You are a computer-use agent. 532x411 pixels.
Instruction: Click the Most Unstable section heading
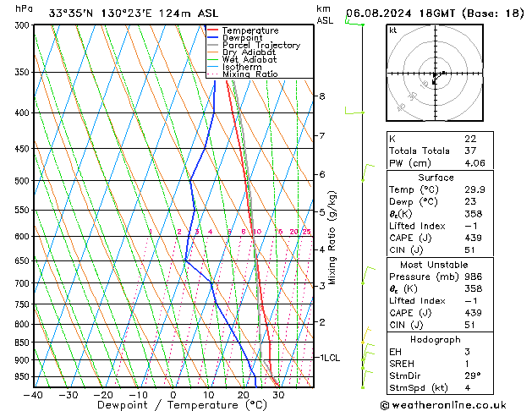pos(434,265)
